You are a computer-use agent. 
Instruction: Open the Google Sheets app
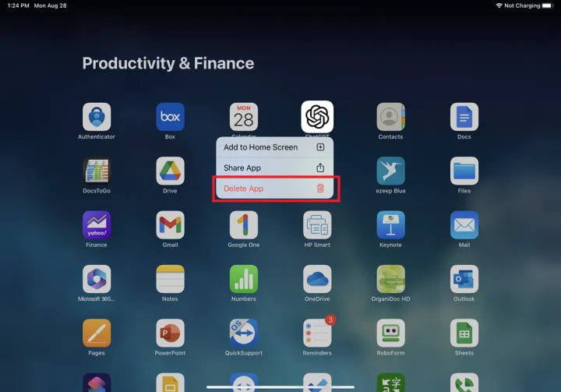pyautogui.click(x=464, y=334)
